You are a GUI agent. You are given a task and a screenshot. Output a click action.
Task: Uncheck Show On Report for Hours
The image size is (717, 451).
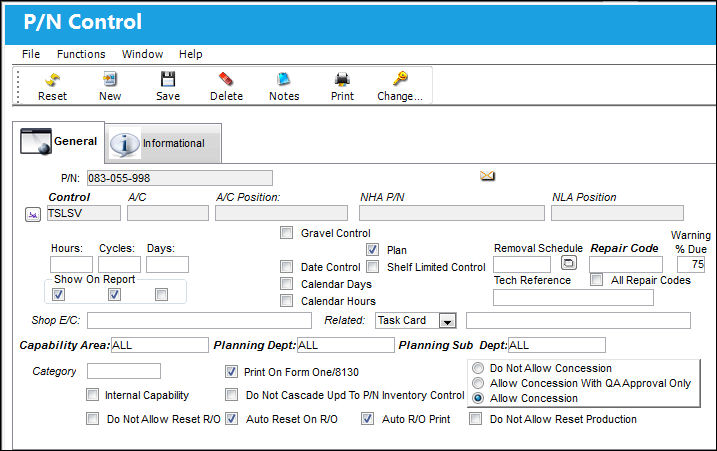[x=59, y=295]
